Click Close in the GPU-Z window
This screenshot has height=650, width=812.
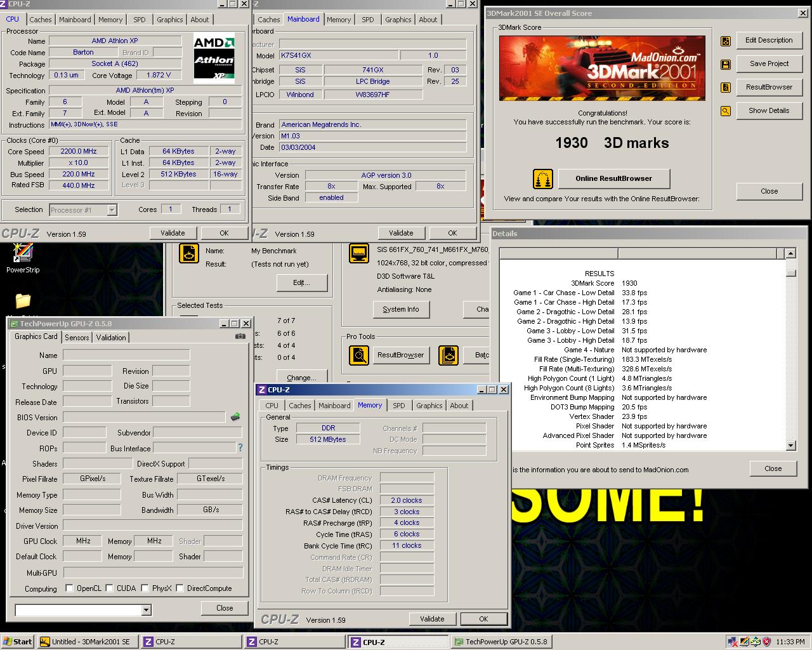coord(225,608)
